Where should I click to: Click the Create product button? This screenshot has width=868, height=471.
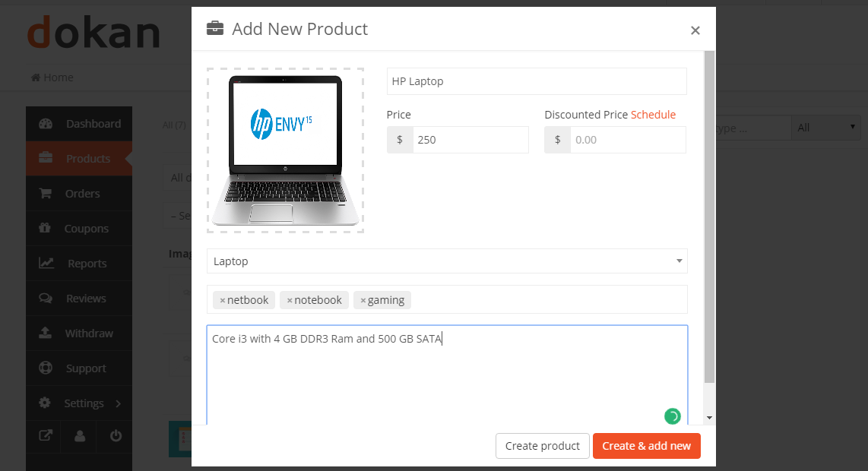click(543, 445)
